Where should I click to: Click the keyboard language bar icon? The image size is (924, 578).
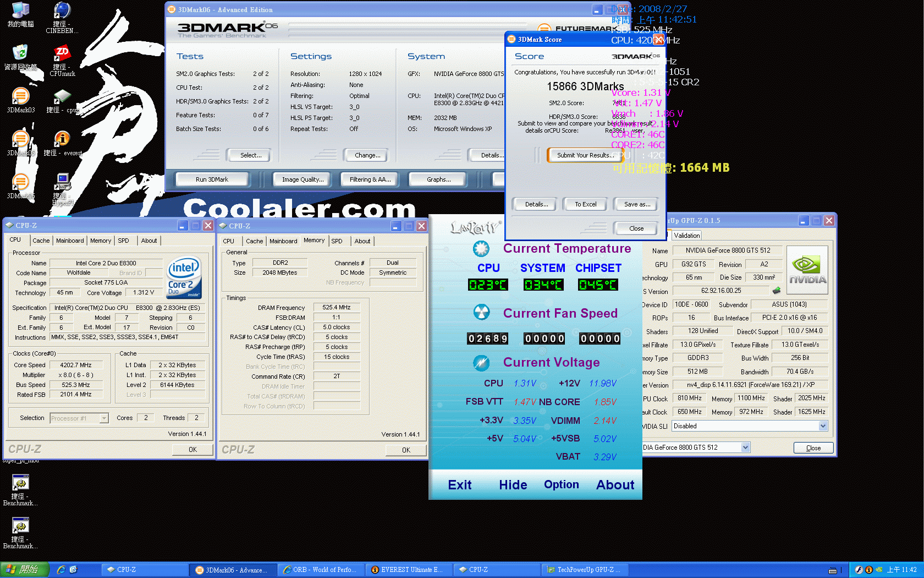point(833,570)
